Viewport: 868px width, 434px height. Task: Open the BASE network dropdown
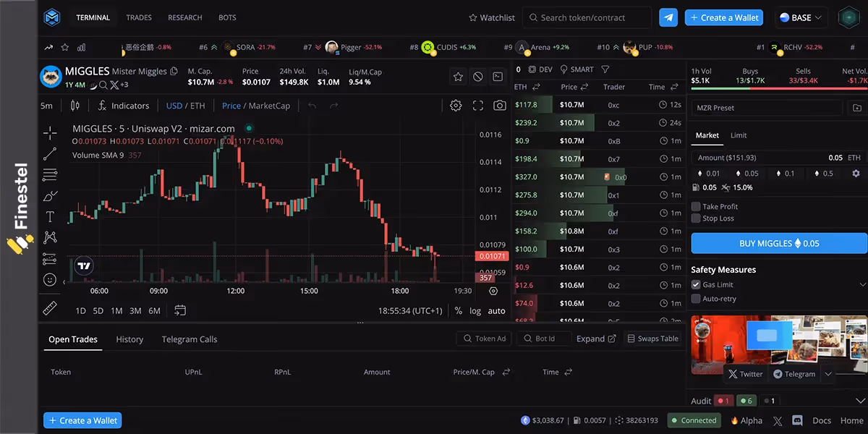[x=802, y=17]
